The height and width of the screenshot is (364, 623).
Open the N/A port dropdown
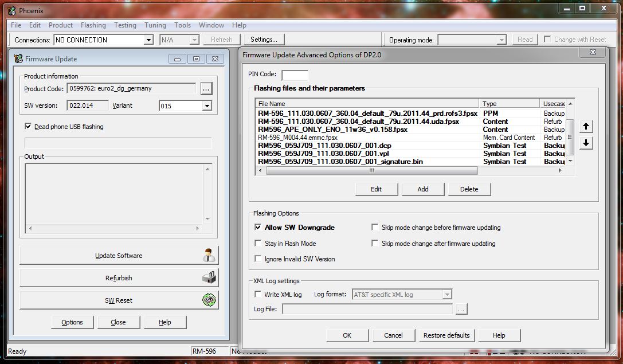(x=194, y=40)
